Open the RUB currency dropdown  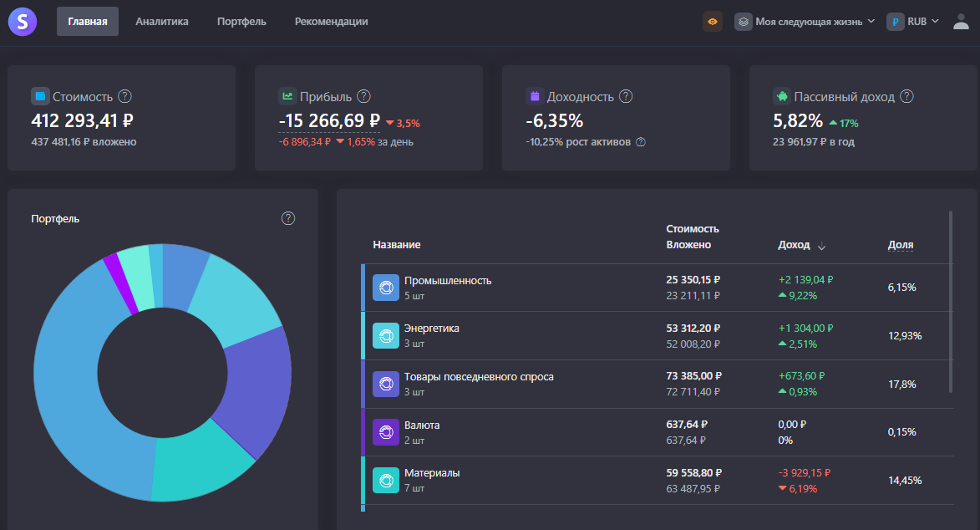pyautogui.click(x=913, y=21)
